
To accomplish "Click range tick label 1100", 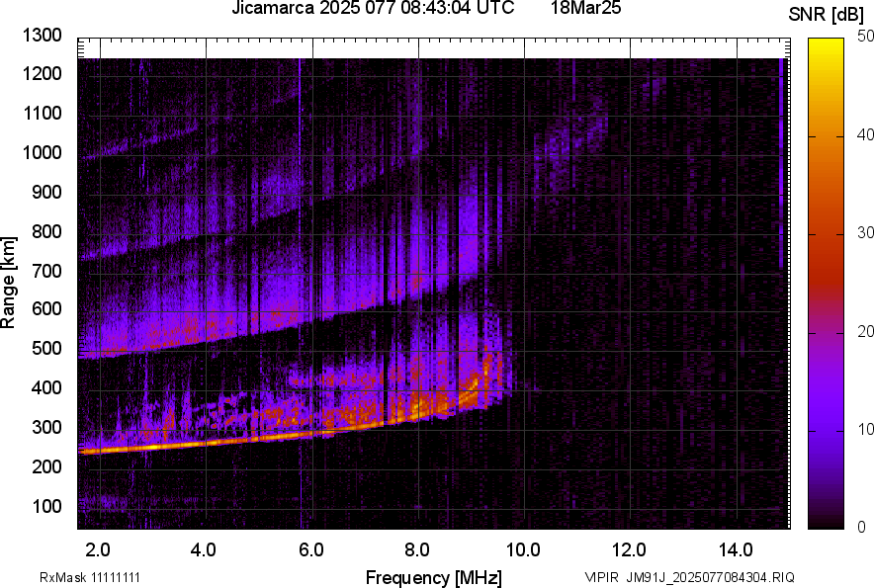I will point(42,113).
